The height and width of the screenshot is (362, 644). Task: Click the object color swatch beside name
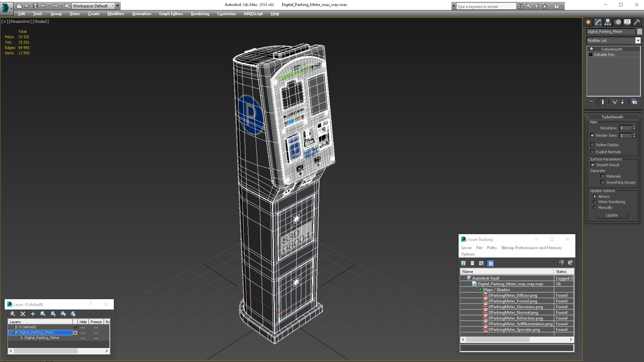click(639, 32)
